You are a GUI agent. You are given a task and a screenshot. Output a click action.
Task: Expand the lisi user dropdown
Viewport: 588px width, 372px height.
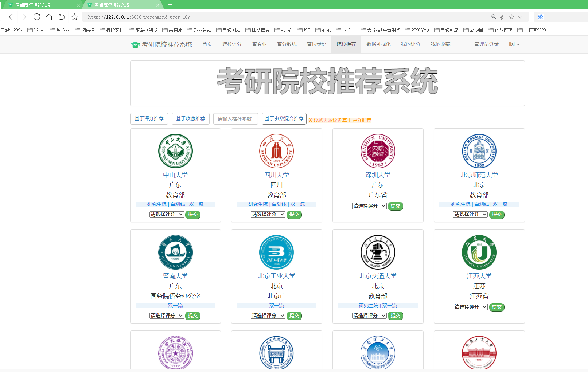coord(514,44)
